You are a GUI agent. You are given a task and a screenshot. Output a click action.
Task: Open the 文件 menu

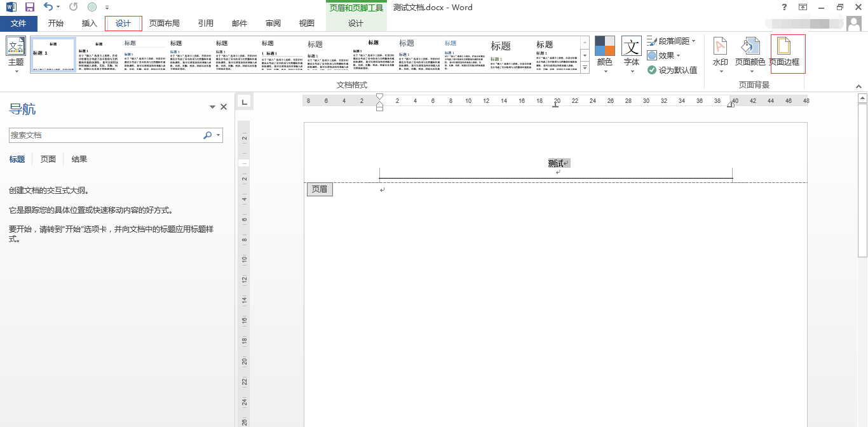pyautogui.click(x=19, y=23)
